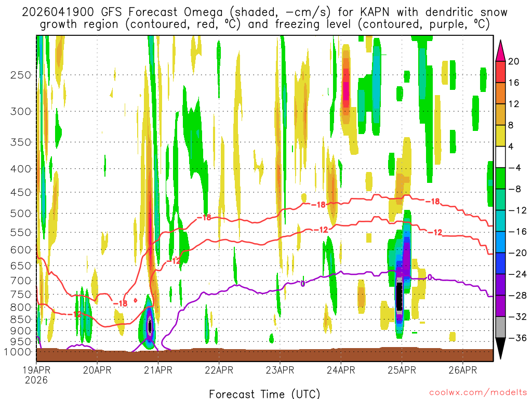Click the red colorbar segment between 16 and 20

[x=500, y=72]
